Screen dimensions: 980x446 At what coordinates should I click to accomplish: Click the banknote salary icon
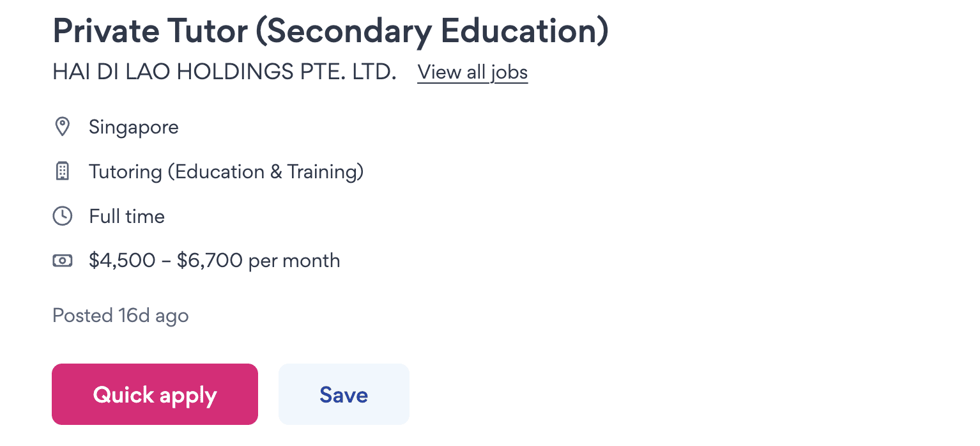click(x=62, y=261)
